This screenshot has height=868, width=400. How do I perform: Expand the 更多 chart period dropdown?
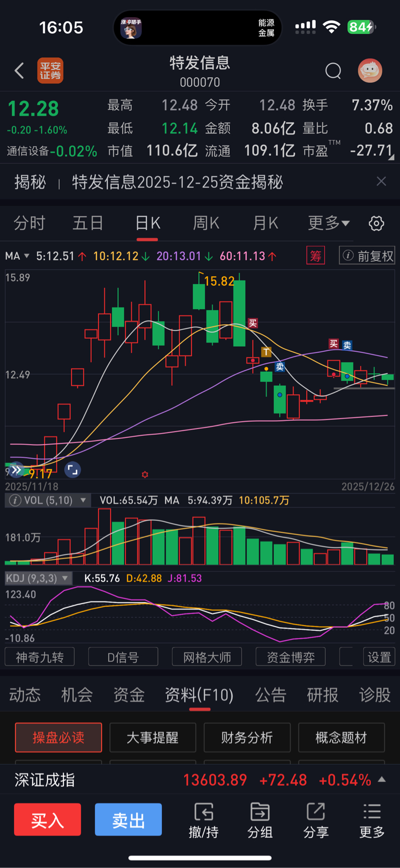(x=329, y=223)
